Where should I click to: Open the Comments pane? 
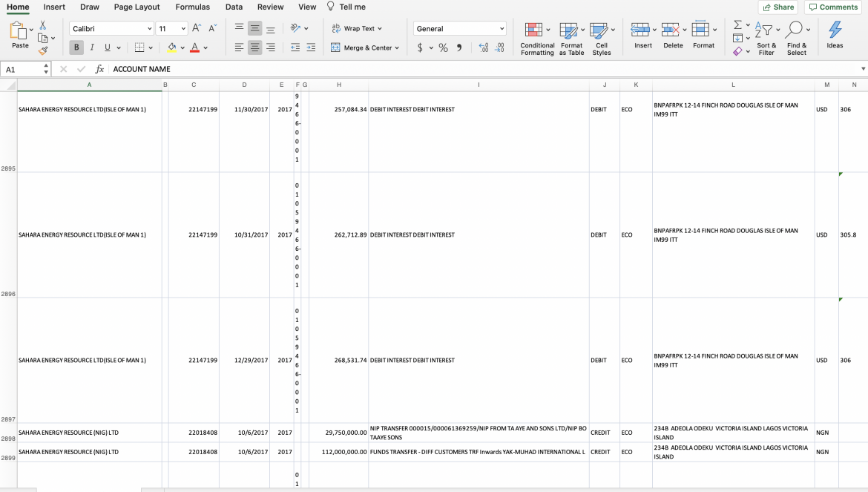point(833,7)
